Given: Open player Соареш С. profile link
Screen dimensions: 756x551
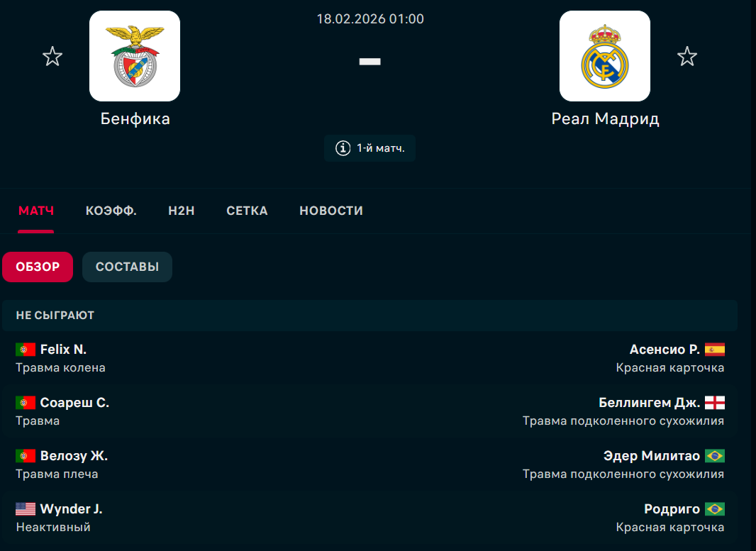Looking at the screenshot, I should pyautogui.click(x=74, y=403).
